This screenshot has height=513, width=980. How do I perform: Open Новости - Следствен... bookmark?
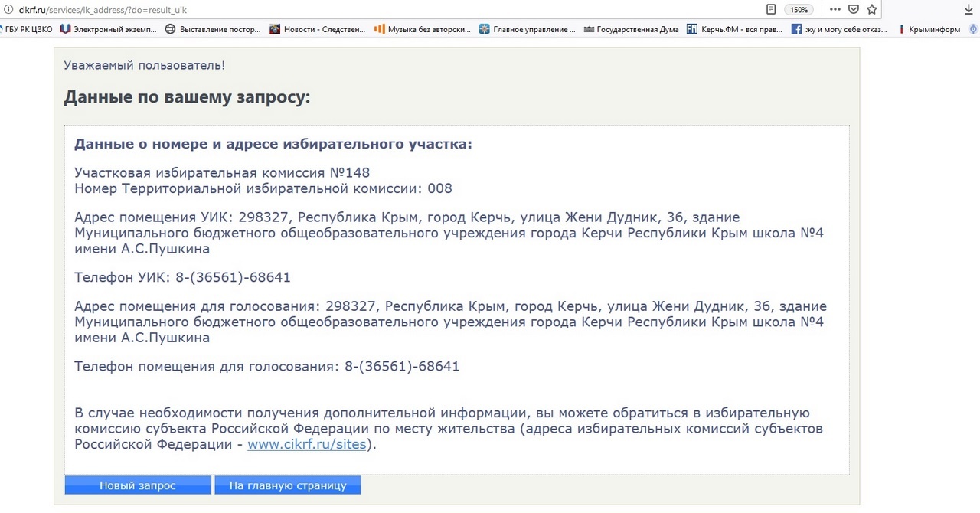(317, 30)
